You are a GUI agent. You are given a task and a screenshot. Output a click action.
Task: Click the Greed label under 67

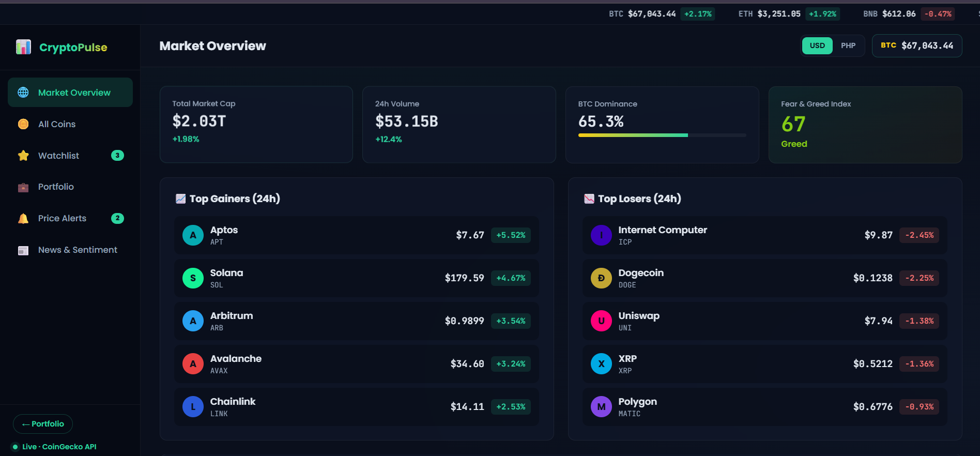click(794, 144)
